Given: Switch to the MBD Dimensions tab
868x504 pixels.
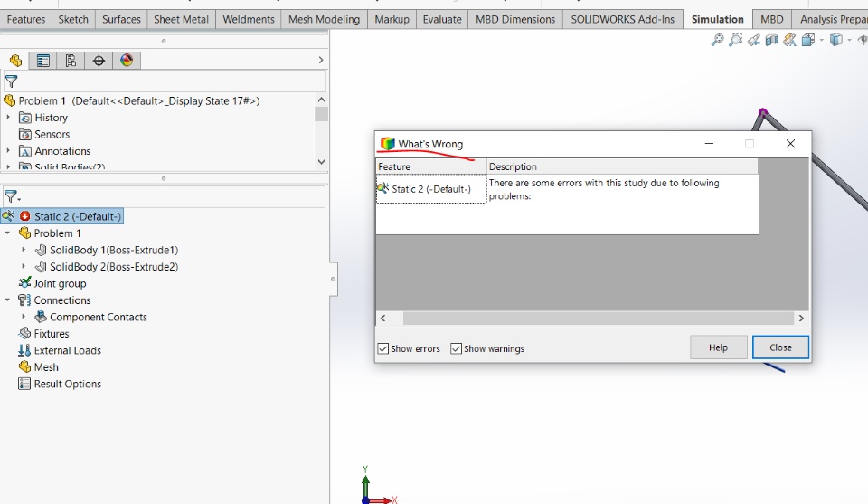Looking at the screenshot, I should click(515, 19).
